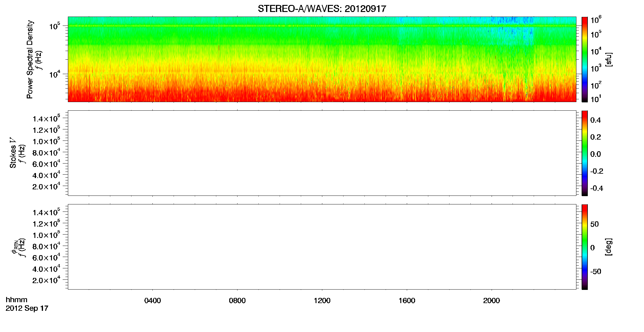644x332 pixels.
Task: Click the hhmm time format label
Action: point(17,300)
